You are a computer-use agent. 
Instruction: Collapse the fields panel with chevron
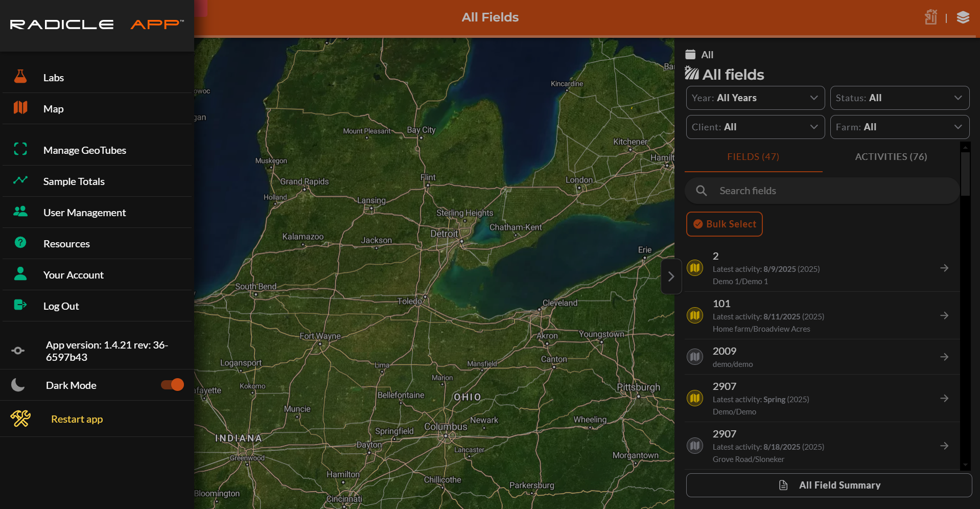tap(671, 276)
